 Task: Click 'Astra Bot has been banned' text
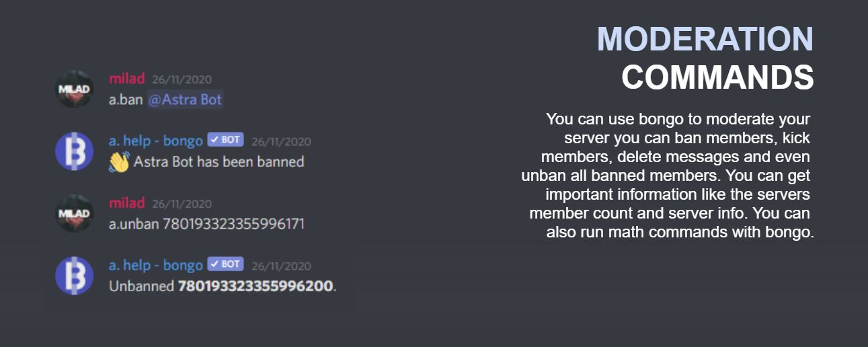[x=219, y=162]
